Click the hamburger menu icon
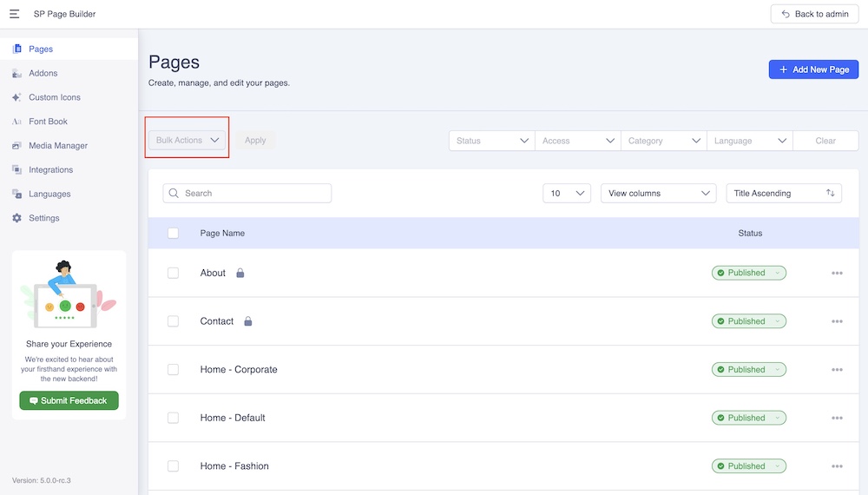Image resolution: width=868 pixels, height=495 pixels. [x=15, y=14]
